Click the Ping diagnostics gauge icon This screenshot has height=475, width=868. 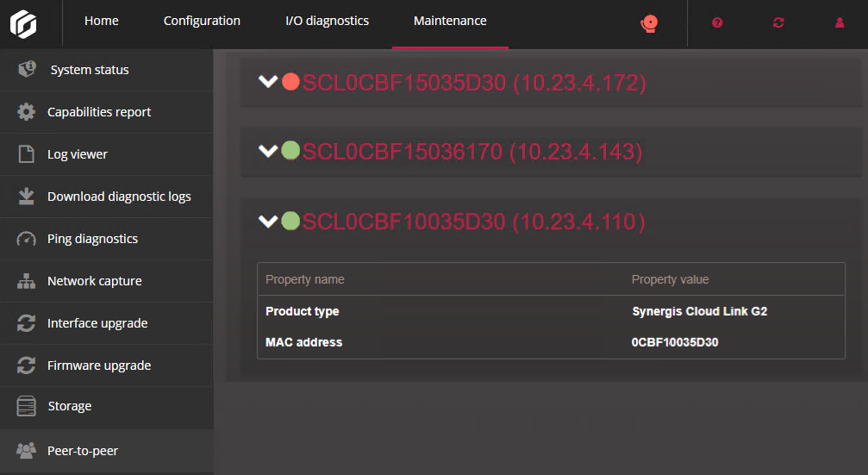pos(26,239)
